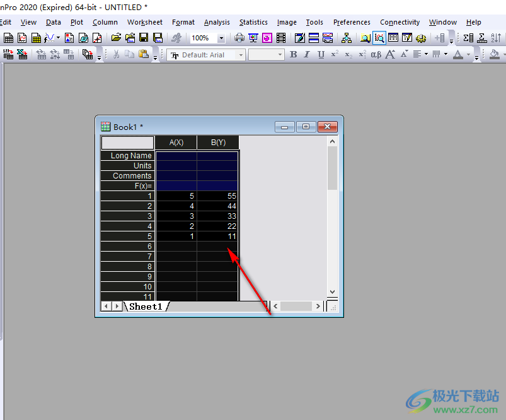Click the Print icon
Viewport: 506px width, 420px height.
(x=239, y=38)
